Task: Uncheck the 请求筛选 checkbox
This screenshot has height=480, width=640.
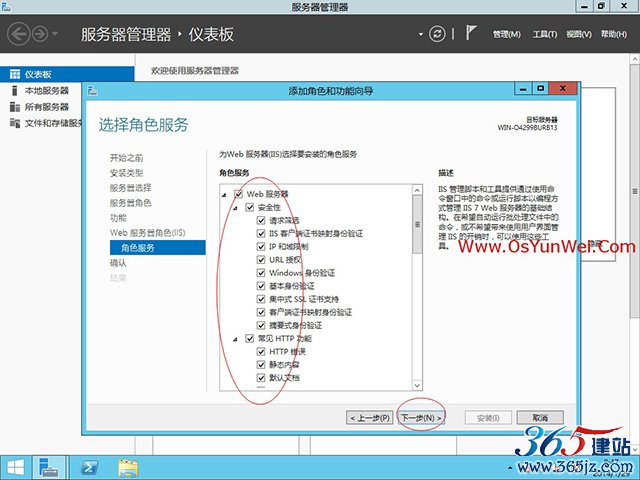Action: 261,220
